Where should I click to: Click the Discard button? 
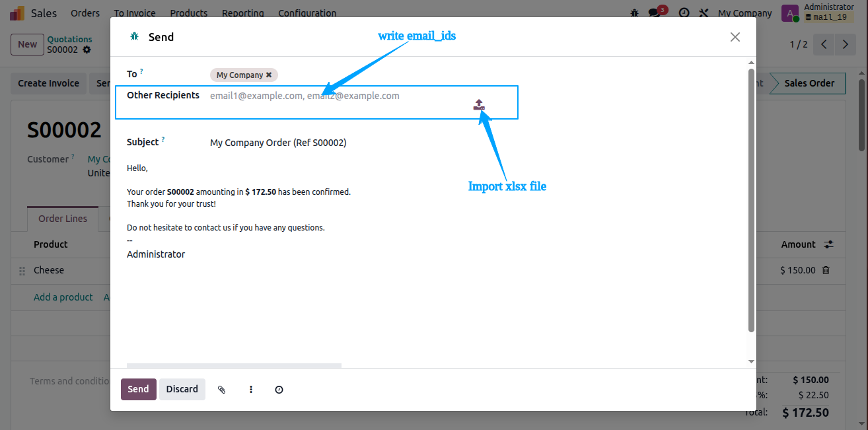pyautogui.click(x=182, y=390)
